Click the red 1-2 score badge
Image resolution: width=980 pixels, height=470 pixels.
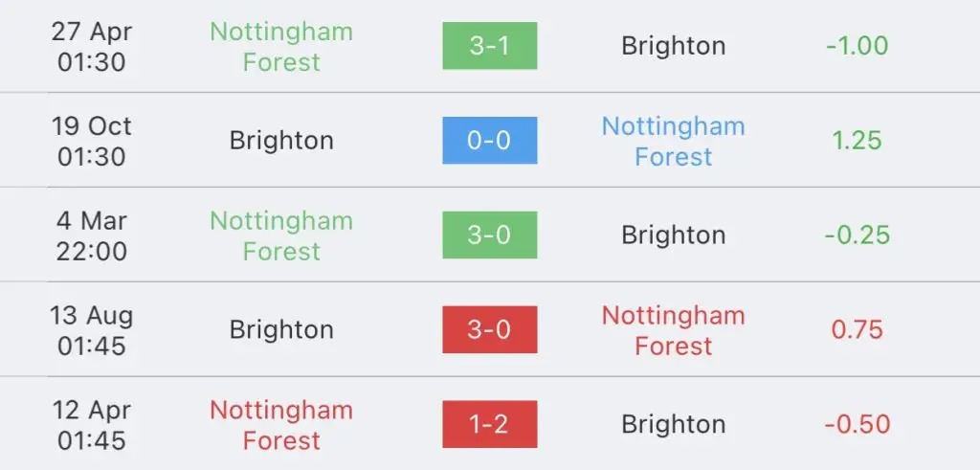(x=489, y=424)
